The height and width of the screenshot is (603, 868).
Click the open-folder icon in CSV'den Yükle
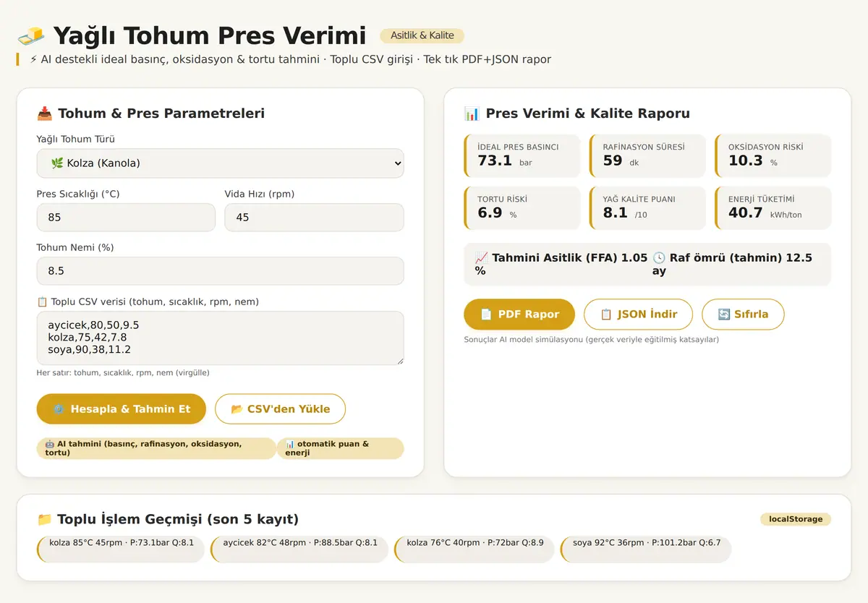(237, 409)
